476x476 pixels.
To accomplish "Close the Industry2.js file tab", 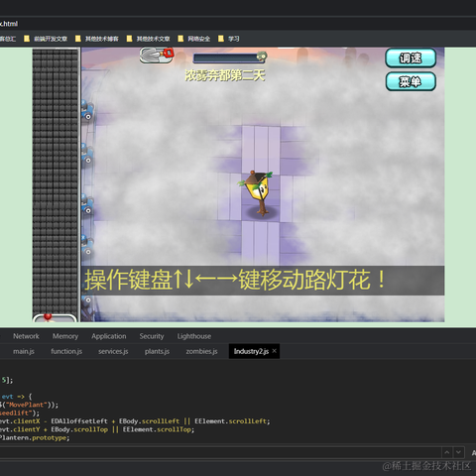I will coord(274,351).
